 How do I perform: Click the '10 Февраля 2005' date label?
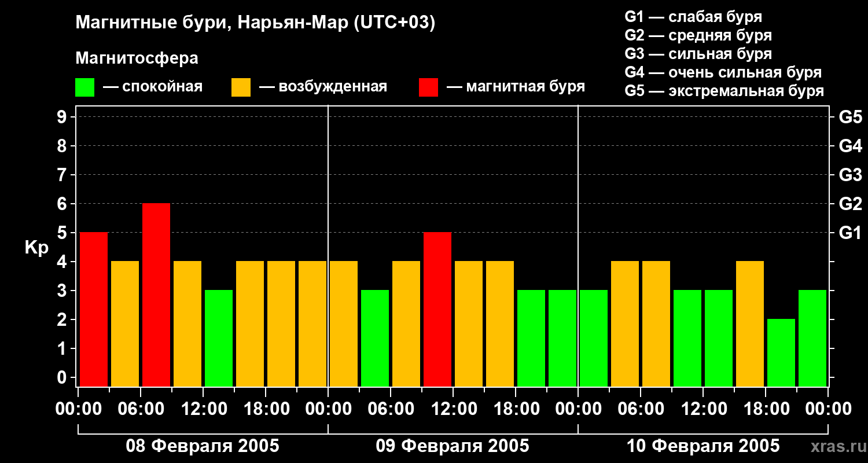(703, 446)
